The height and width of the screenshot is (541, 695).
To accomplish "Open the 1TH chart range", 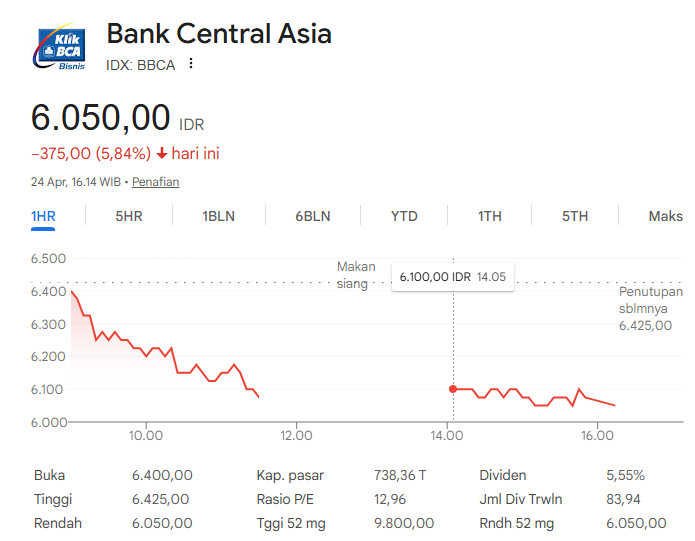I will coord(489,216).
